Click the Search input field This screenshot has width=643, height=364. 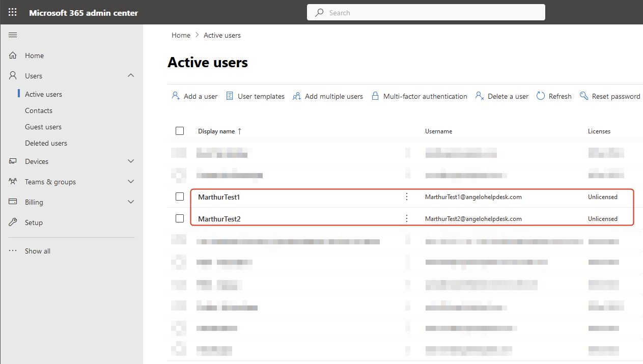click(433, 13)
